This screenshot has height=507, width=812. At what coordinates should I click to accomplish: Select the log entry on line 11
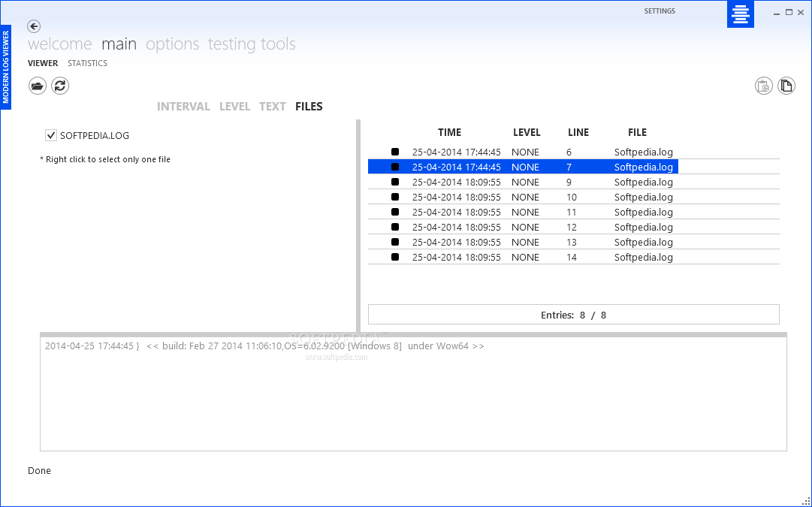tap(574, 212)
